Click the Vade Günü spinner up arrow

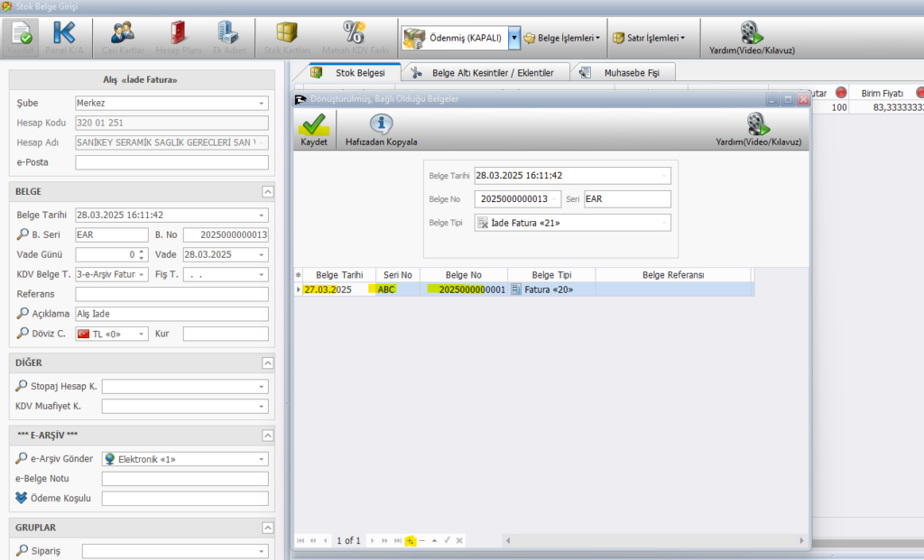point(143,252)
